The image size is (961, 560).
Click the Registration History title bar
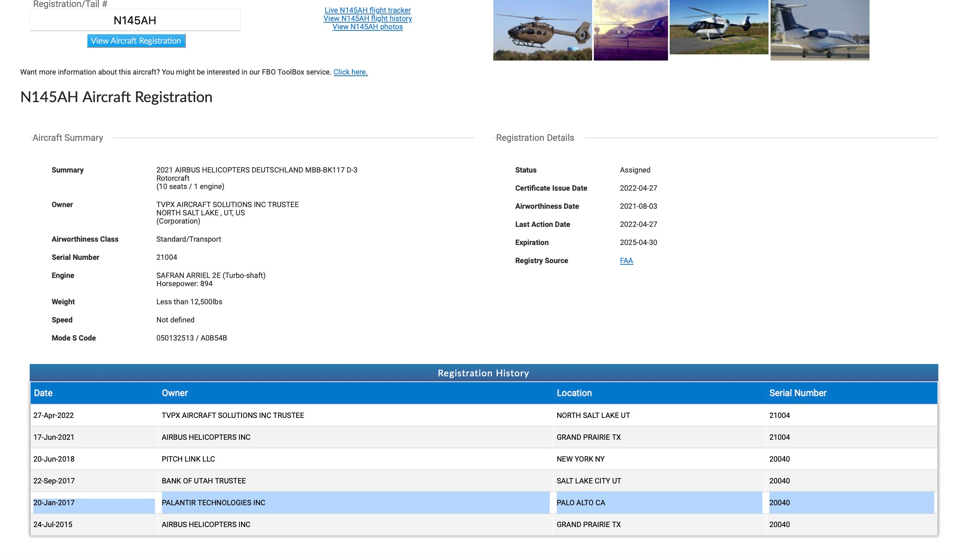(483, 373)
